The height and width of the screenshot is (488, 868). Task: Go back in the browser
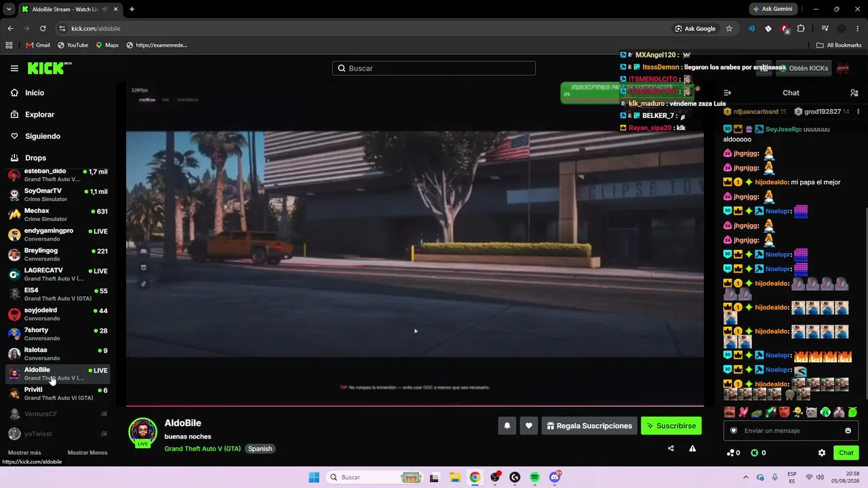pos(10,28)
